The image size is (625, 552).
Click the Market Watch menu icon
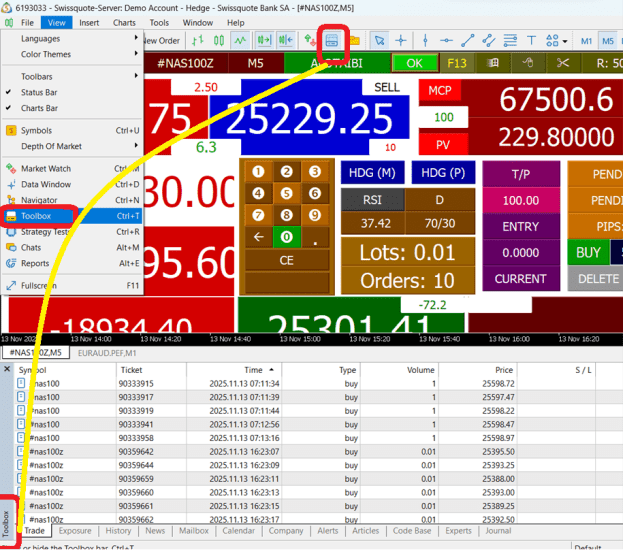(x=11, y=168)
